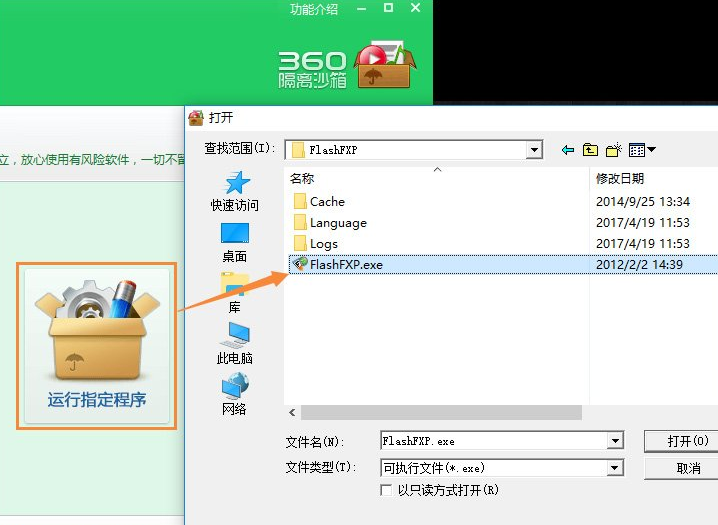Open 此电脑 this PC location

(234, 343)
